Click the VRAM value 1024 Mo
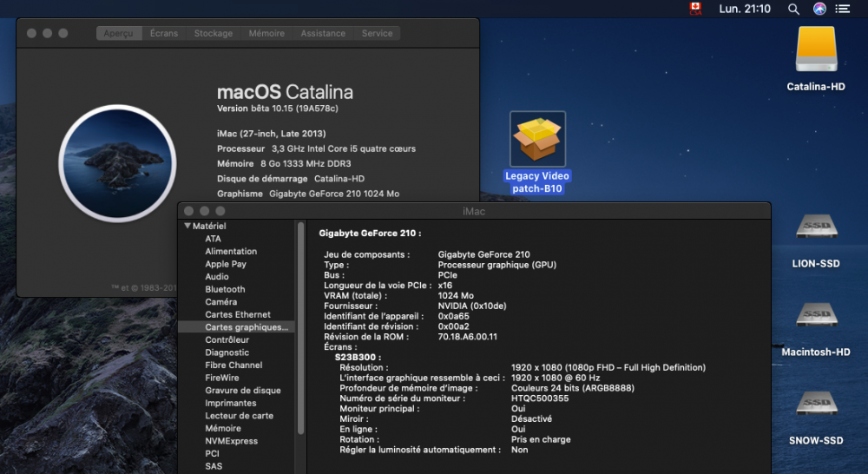This screenshot has width=868, height=474. pyautogui.click(x=456, y=296)
